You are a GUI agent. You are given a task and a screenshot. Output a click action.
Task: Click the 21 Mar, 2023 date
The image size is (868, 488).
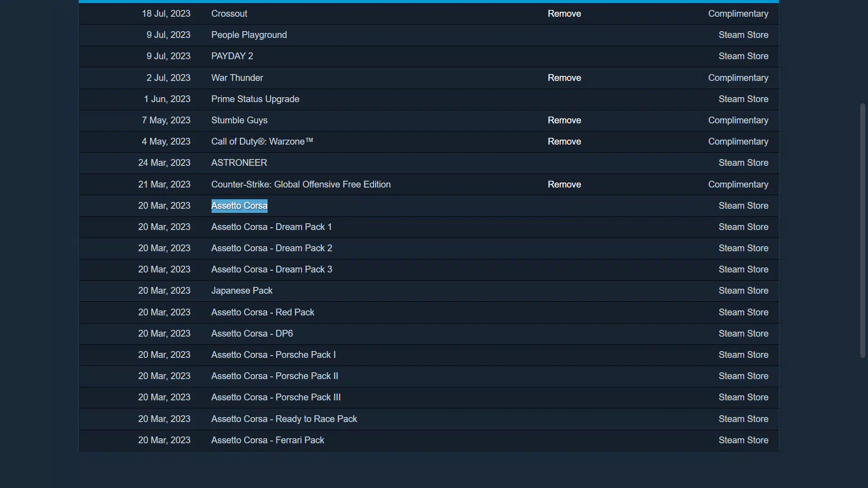click(x=164, y=184)
